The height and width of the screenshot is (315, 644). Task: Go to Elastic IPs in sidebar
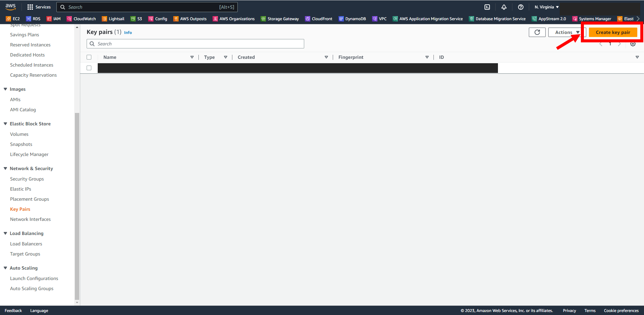pos(20,189)
